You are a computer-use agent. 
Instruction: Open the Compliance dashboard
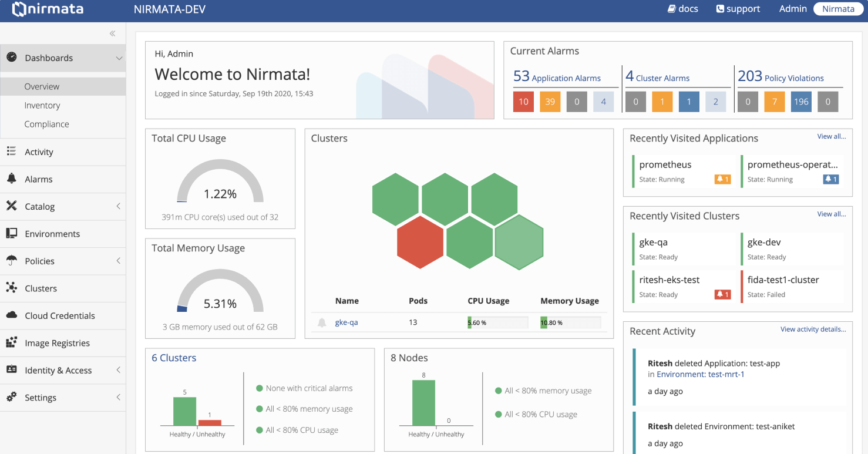[x=46, y=124]
